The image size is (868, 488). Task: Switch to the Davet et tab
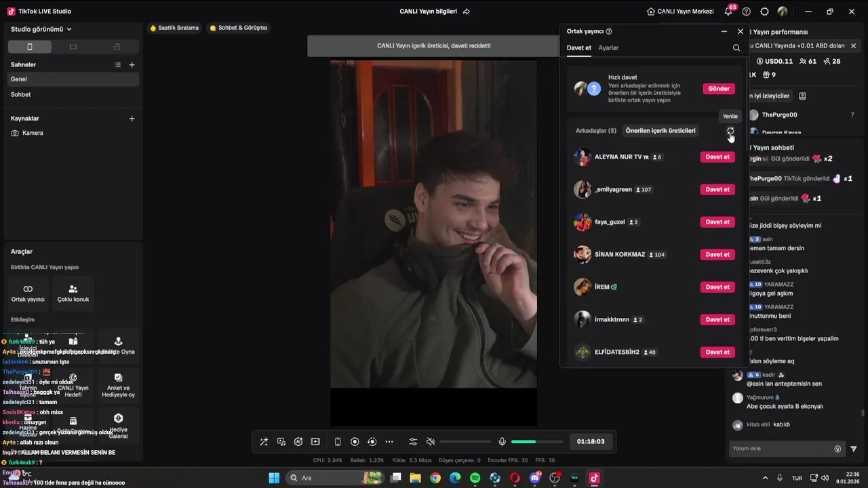click(x=579, y=47)
